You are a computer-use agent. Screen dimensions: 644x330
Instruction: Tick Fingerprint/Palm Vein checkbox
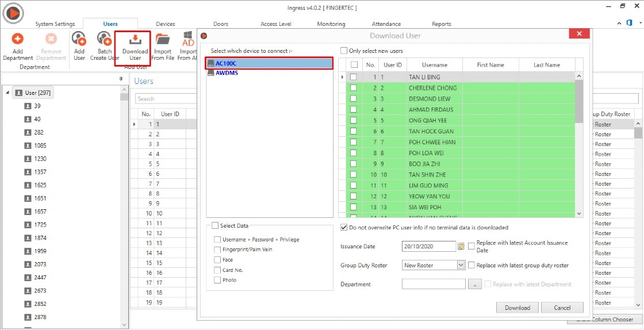click(217, 249)
